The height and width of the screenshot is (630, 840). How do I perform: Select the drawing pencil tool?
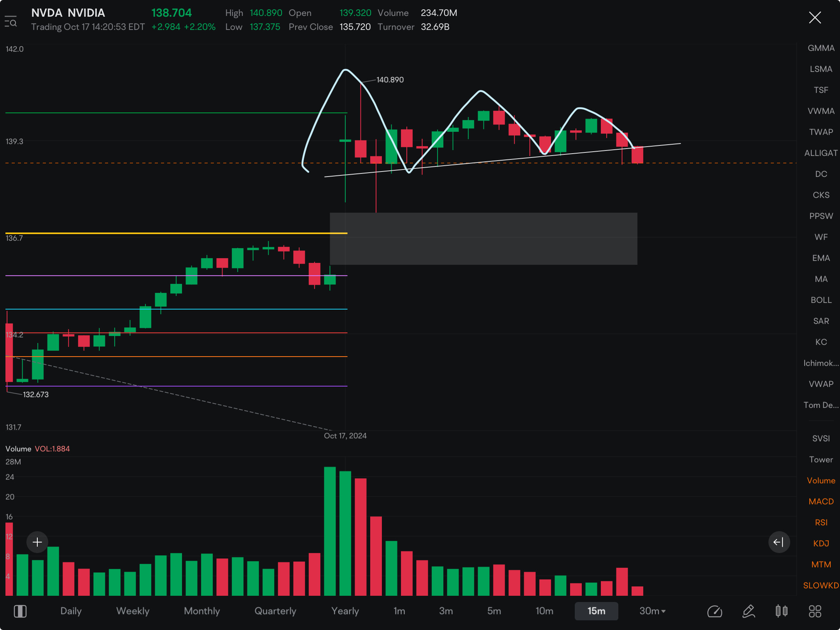(749, 611)
